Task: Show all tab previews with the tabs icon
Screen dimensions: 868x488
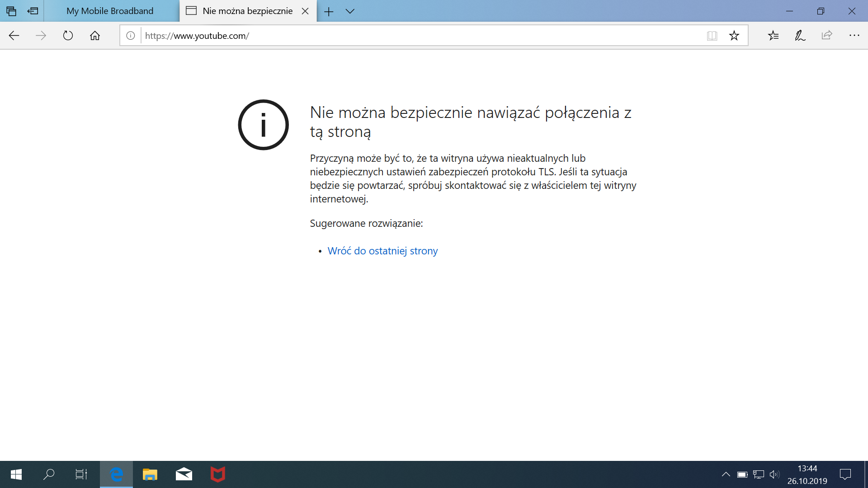Action: click(11, 11)
